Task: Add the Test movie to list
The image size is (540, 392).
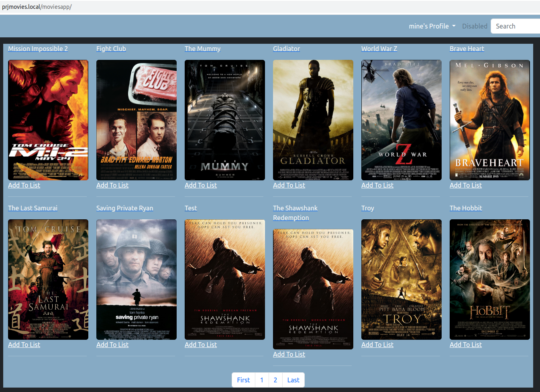Action: point(201,345)
